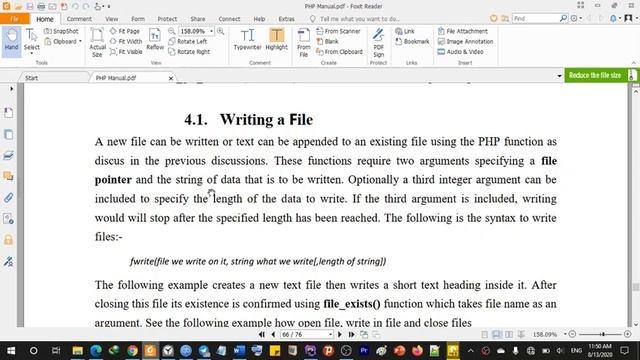
Task: Switch to the Protect ribbon tab
Action: click(167, 19)
